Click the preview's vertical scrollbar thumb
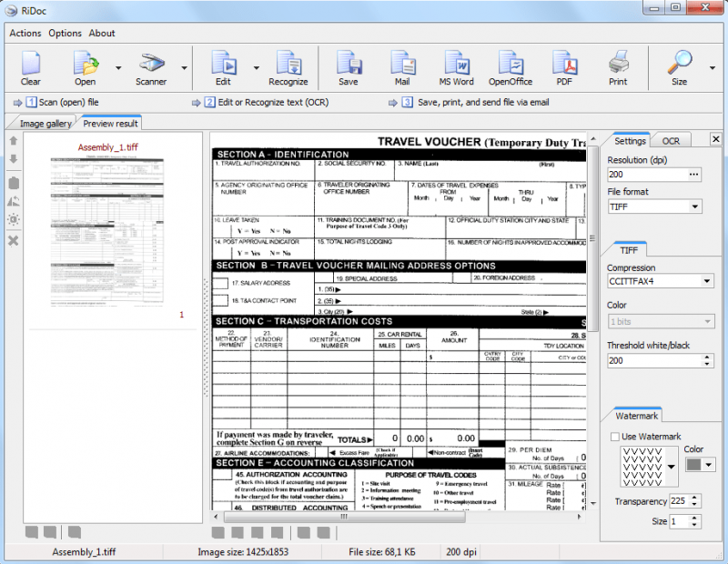Image resolution: width=728 pixels, height=564 pixels. tap(592, 238)
